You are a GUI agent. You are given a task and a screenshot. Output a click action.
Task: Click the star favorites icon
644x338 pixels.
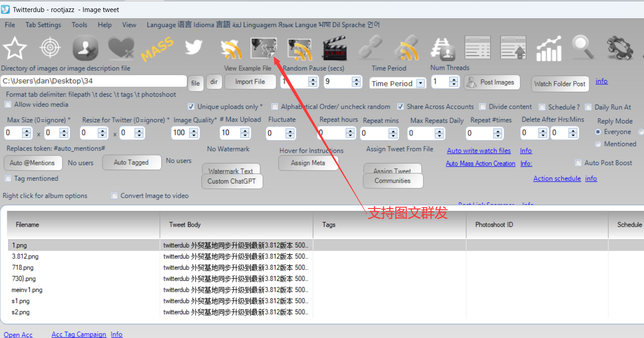(15, 48)
